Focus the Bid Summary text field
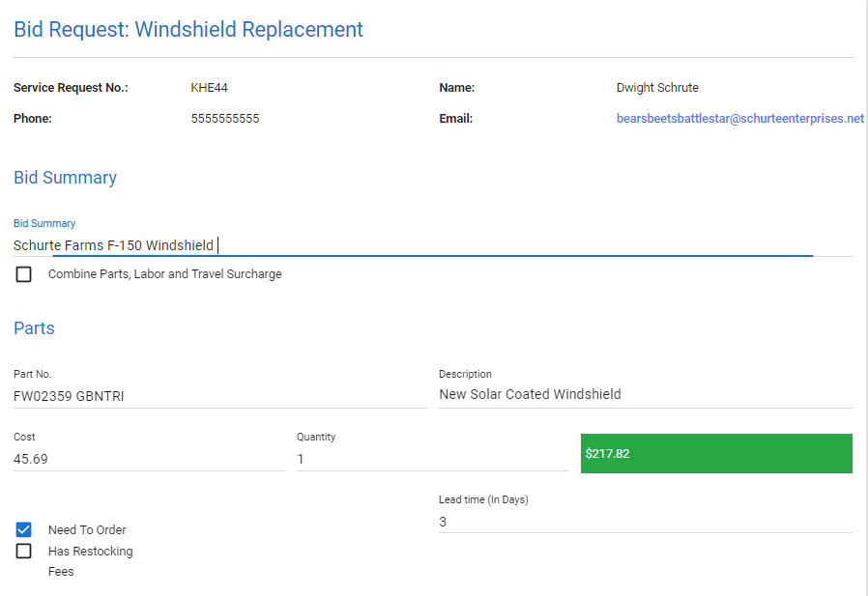Viewport: 868px width, 596px height. point(432,245)
